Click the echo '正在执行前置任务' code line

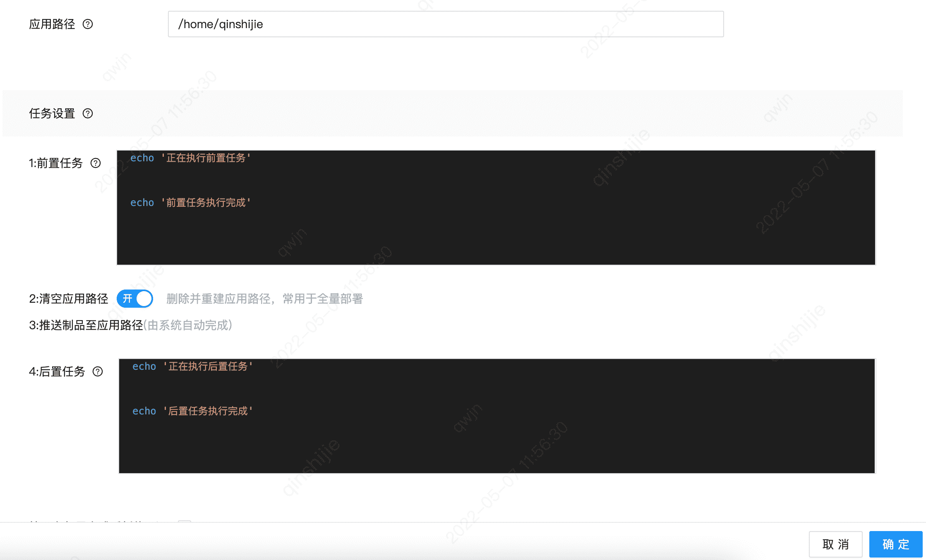pyautogui.click(x=190, y=158)
